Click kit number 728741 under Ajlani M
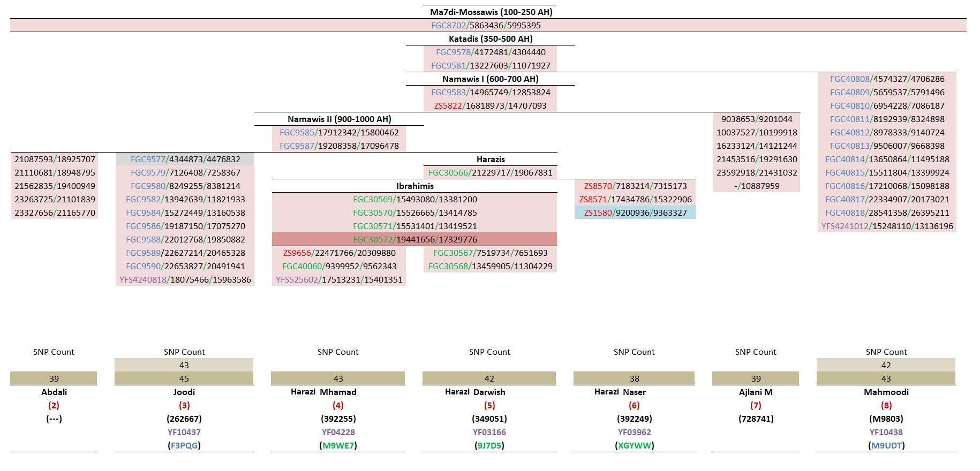This screenshot has height=471, width=980. 756,419
